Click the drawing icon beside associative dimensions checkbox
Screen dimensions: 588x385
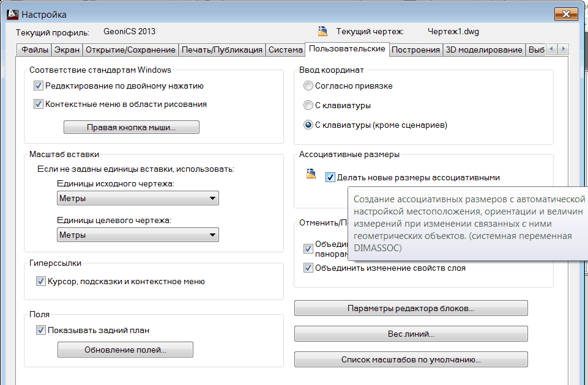[311, 175]
